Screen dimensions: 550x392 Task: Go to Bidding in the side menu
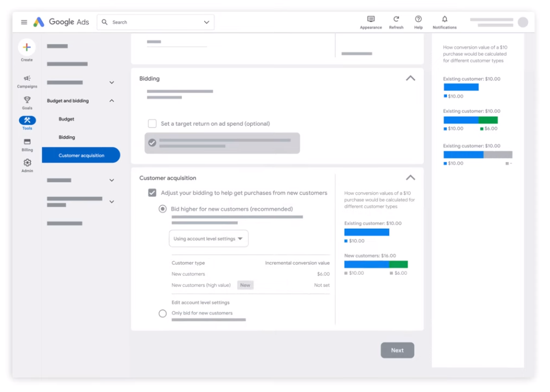coord(67,137)
